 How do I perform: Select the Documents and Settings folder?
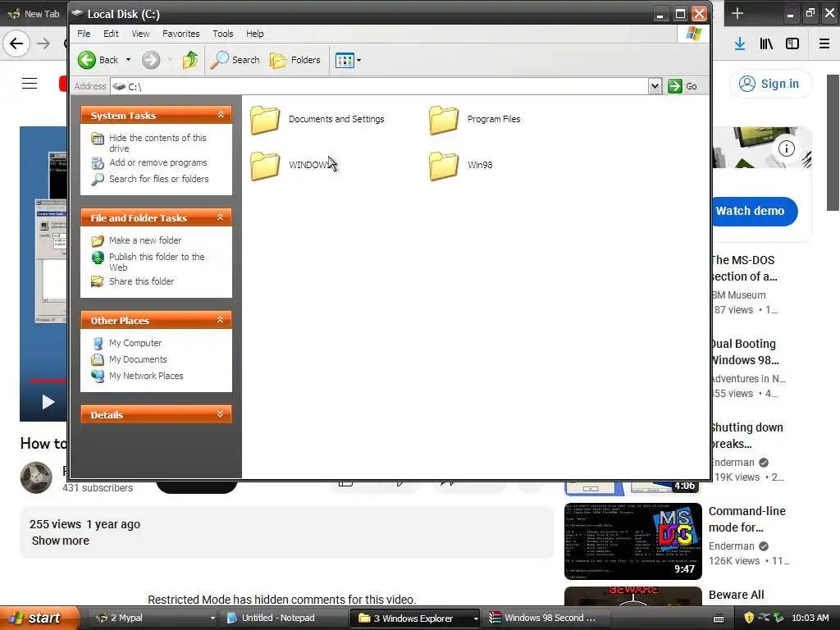point(317,120)
